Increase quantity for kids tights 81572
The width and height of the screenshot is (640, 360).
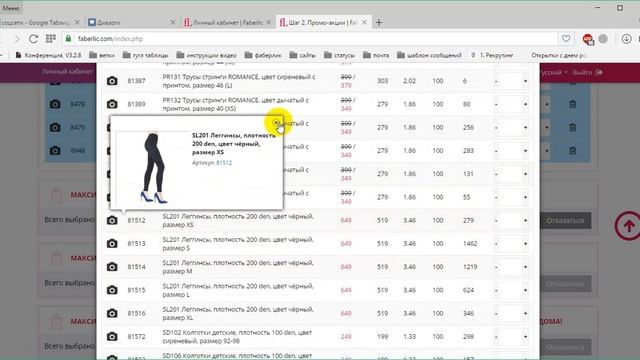coord(525,337)
